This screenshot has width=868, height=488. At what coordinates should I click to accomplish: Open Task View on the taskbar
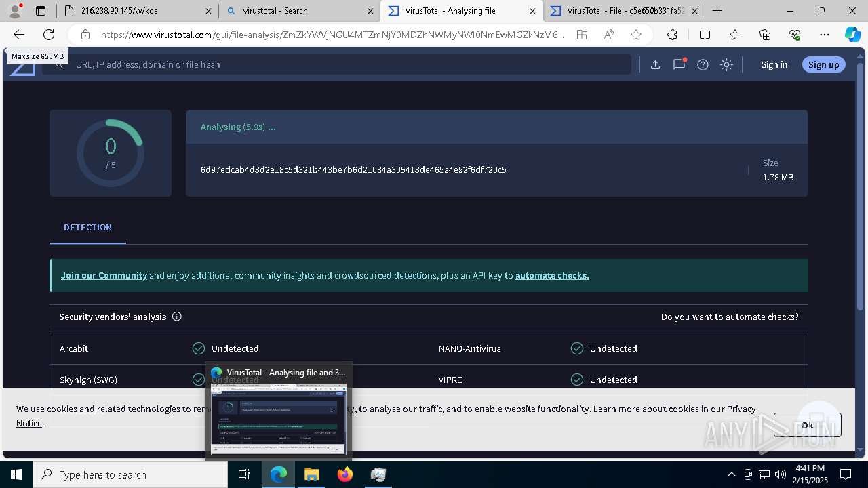point(244,474)
